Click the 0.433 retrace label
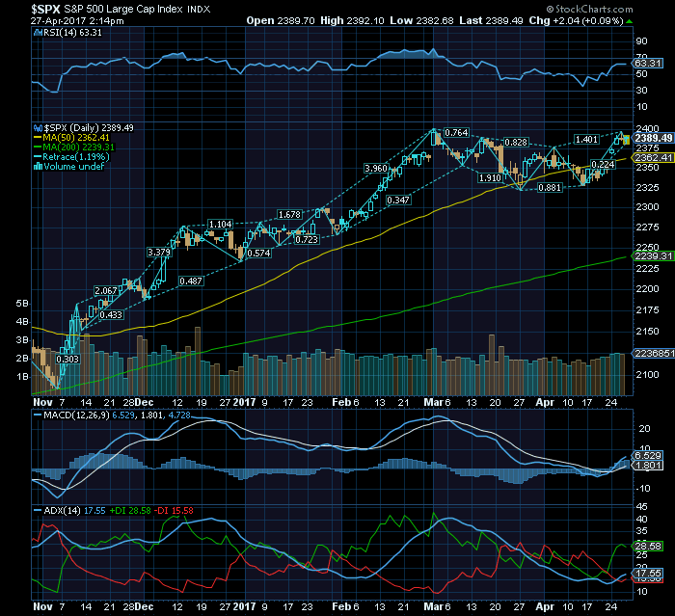The image size is (675, 616). click(111, 315)
